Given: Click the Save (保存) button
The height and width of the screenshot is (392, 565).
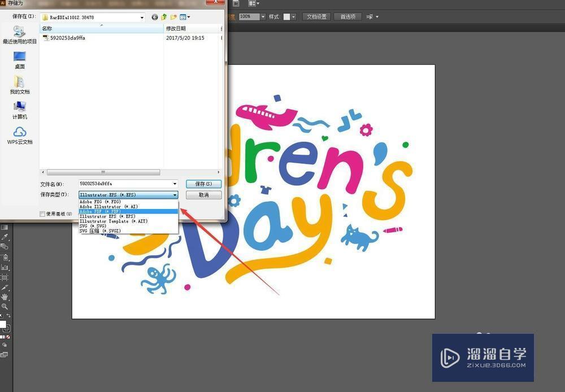Looking at the screenshot, I should (x=203, y=184).
